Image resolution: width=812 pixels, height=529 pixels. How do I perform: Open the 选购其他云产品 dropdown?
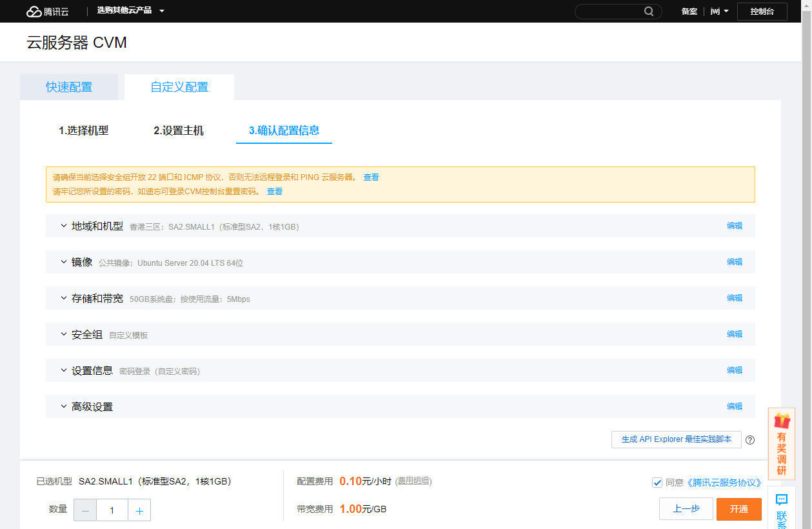click(131, 11)
